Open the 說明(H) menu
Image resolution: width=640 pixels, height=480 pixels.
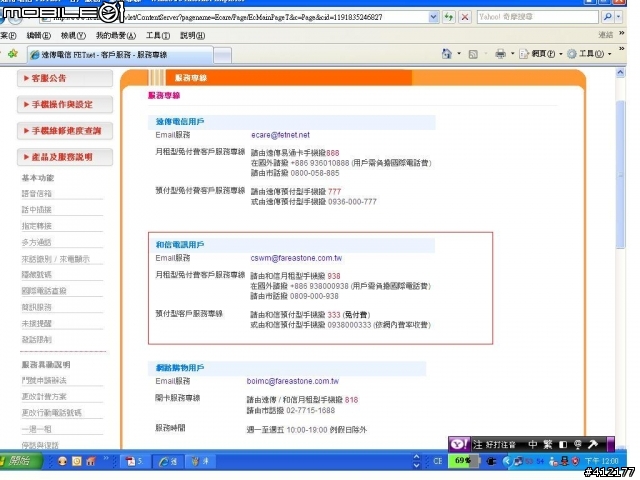coord(193,36)
